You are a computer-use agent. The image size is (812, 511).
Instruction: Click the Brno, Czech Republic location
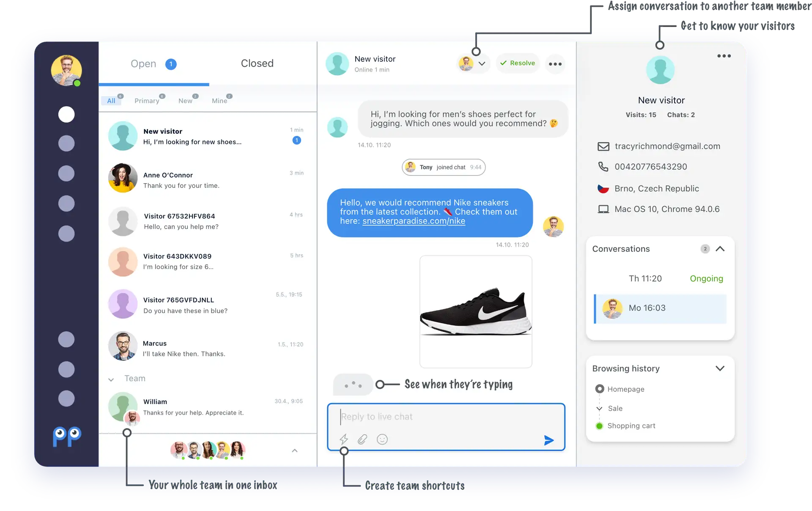point(657,189)
